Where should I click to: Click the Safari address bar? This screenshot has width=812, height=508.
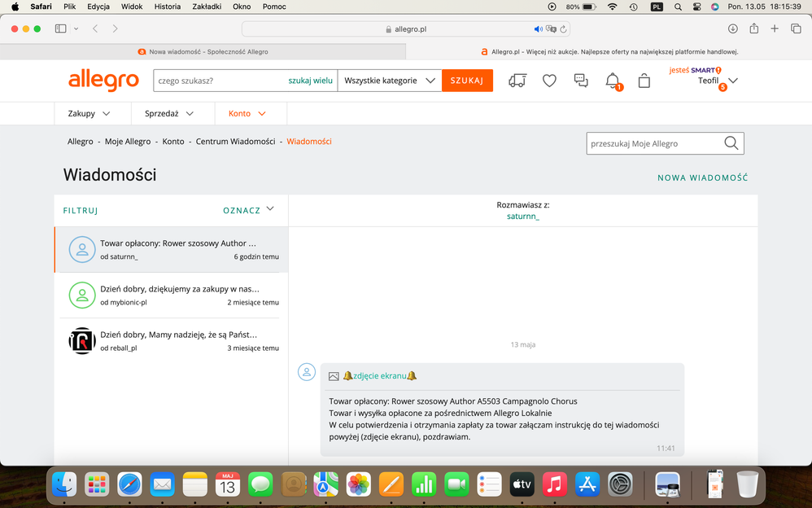pyautogui.click(x=406, y=29)
